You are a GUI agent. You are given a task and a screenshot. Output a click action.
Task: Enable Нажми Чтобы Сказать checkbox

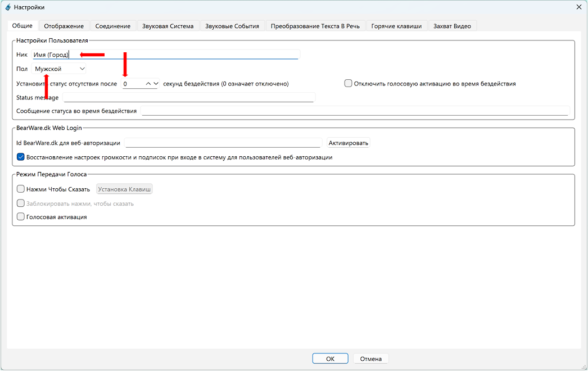21,189
